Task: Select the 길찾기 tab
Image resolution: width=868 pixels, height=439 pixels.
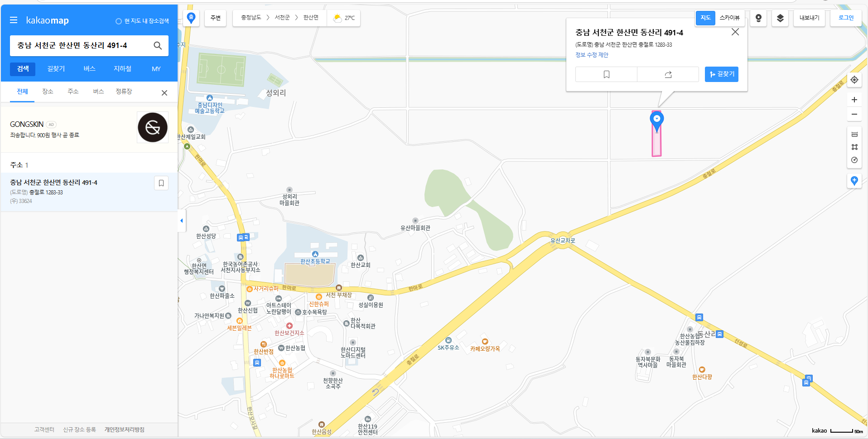Action: (56, 69)
